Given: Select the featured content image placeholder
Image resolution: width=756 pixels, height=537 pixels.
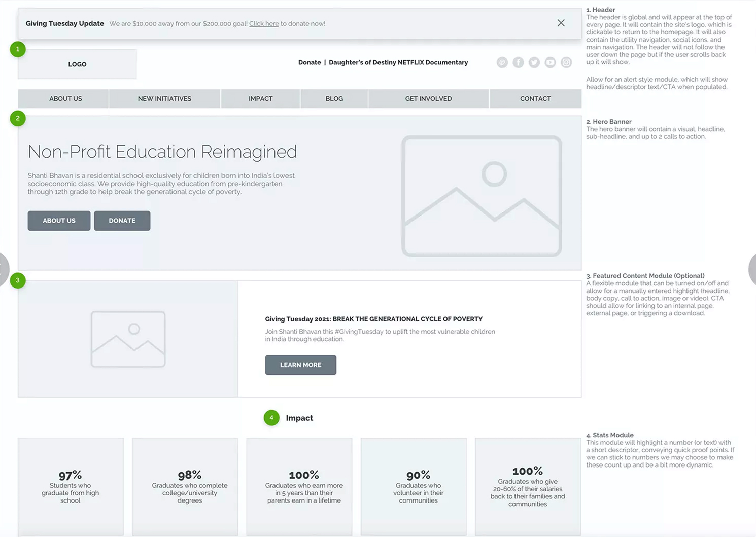Looking at the screenshot, I should point(128,339).
